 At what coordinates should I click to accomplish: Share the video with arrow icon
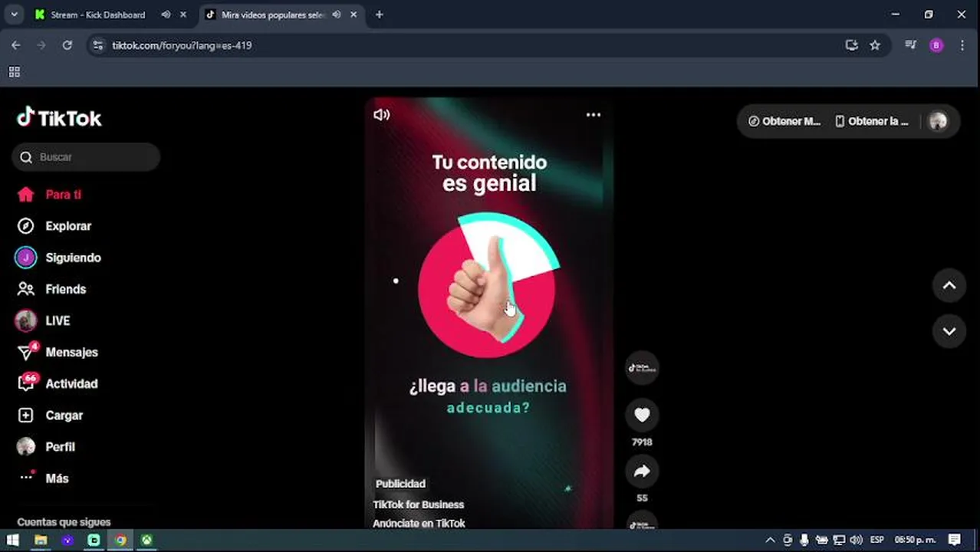642,472
